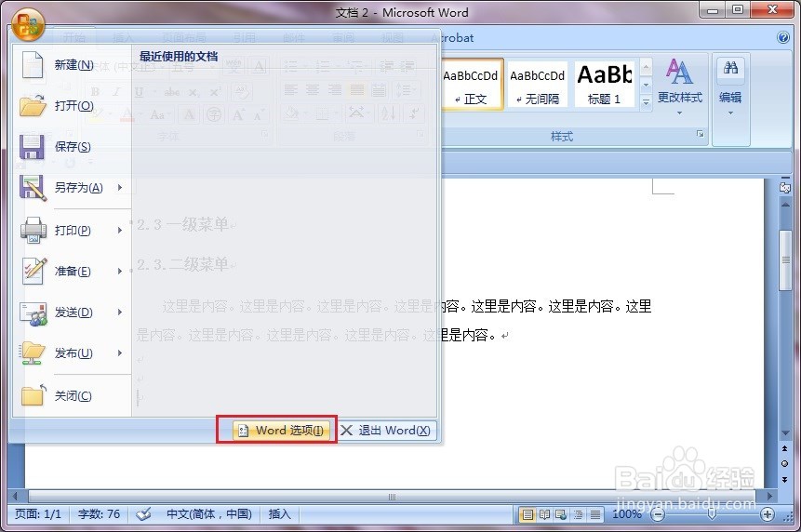
Task: Click the Prepare checklist pencil icon
Action: tap(33, 271)
